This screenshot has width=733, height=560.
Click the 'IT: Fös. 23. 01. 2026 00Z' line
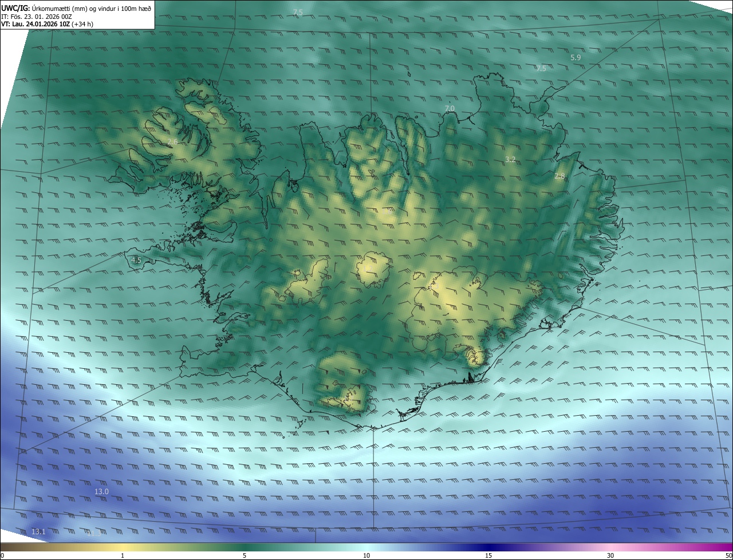(37, 17)
